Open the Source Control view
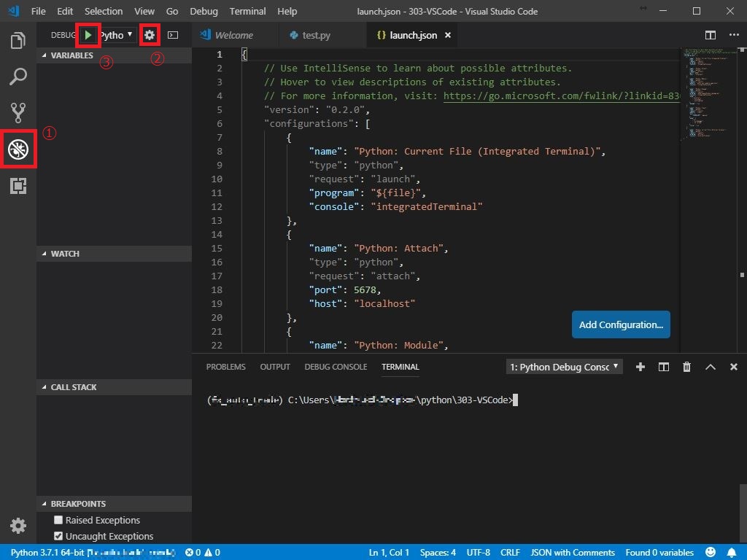747x560 pixels. [18, 112]
